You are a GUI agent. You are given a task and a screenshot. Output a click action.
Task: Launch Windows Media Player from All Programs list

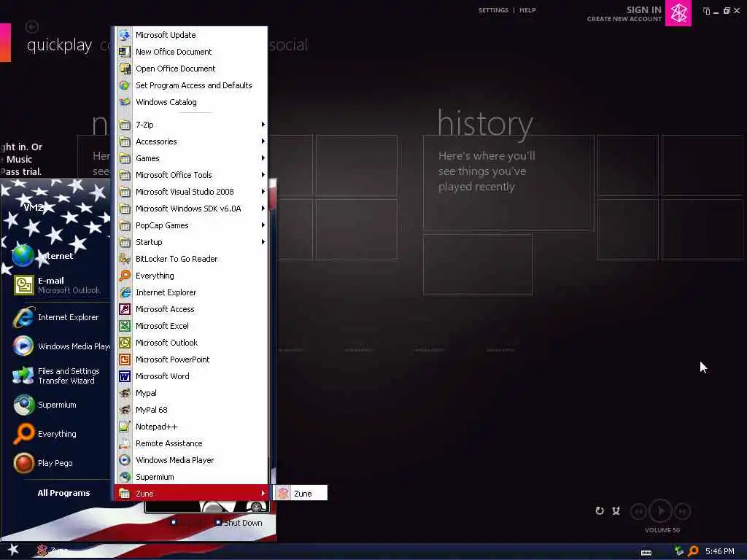(191, 460)
